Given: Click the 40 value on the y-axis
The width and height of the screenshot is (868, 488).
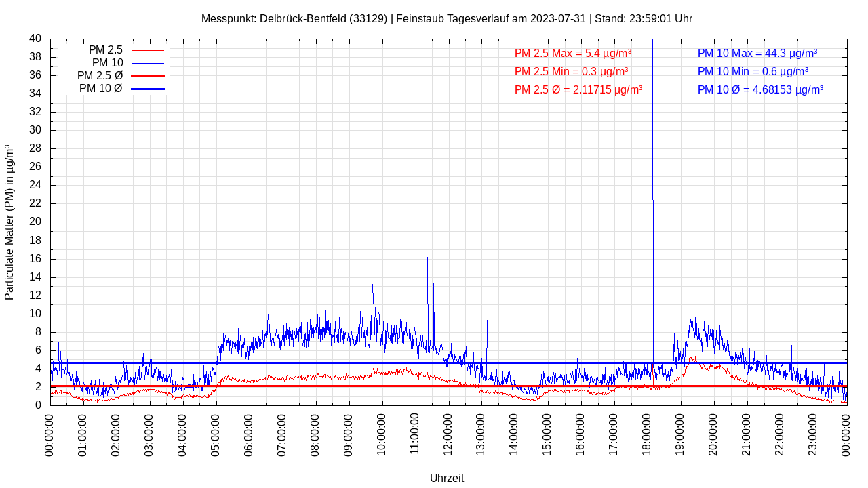Looking at the screenshot, I should click(35, 39).
